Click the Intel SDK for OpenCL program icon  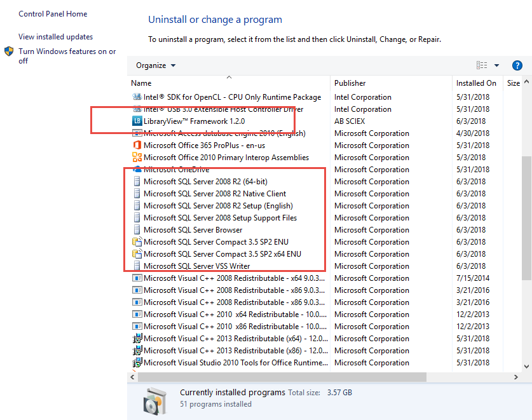click(x=137, y=97)
